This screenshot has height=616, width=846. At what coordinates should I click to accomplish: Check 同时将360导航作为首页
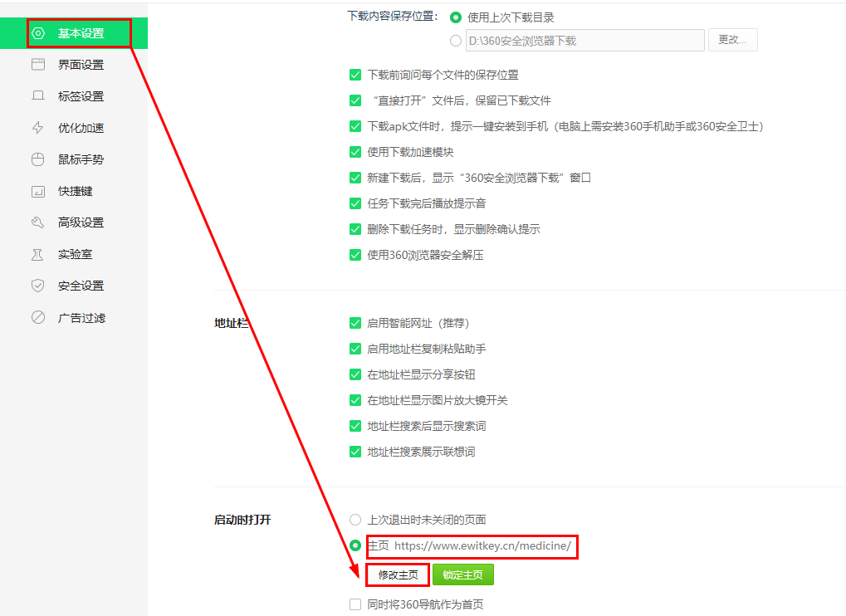[x=355, y=604]
